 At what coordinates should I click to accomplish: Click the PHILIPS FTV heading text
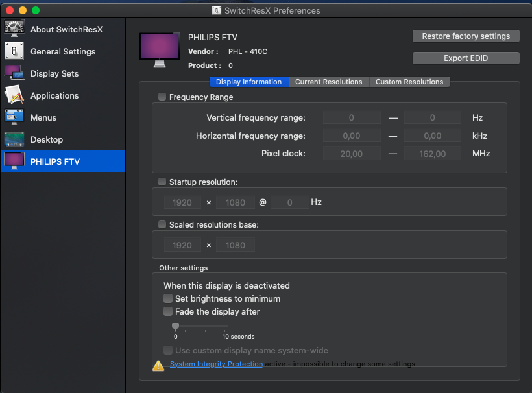213,37
